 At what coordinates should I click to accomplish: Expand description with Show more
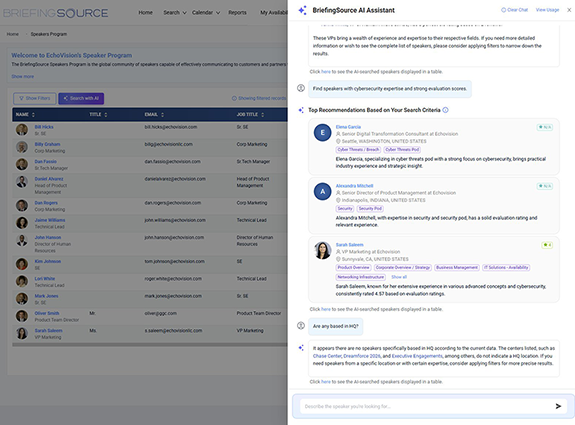22,76
